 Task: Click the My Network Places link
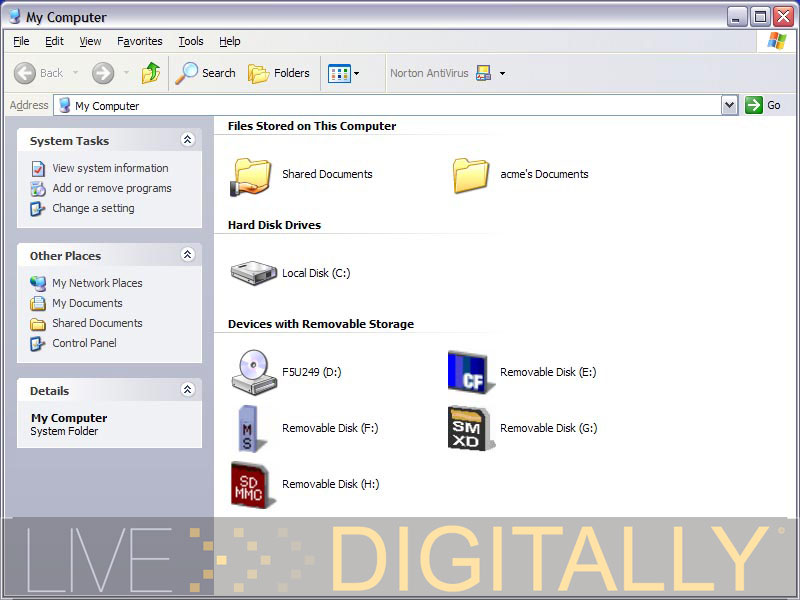click(97, 283)
